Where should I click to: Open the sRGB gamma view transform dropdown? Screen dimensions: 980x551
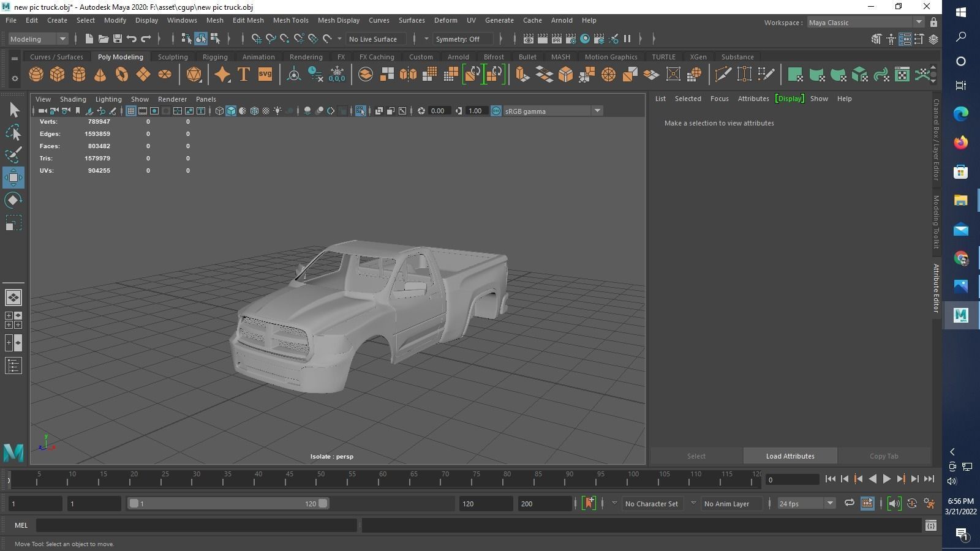[x=553, y=111]
